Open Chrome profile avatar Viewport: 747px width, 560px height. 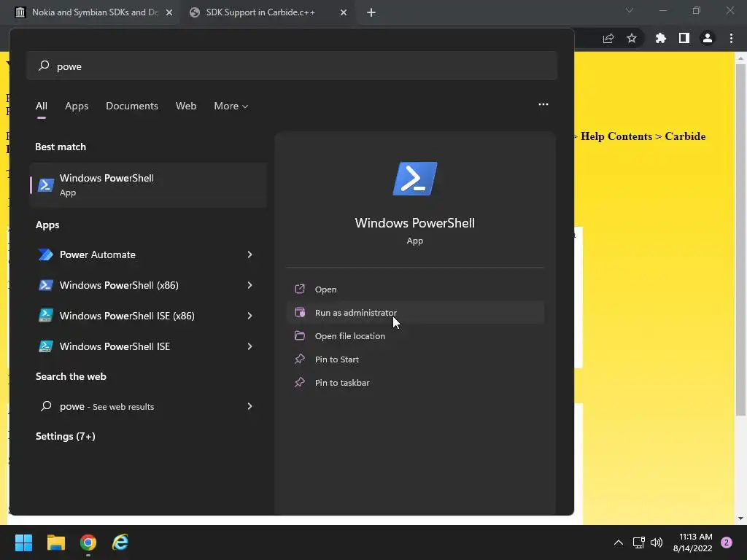[708, 38]
